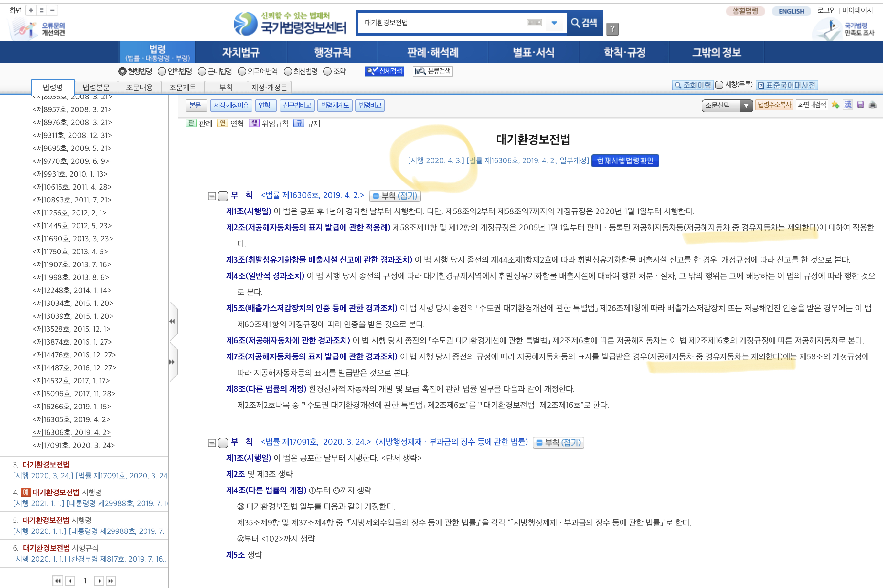The width and height of the screenshot is (883, 588).
Task: Click the left collapse-panel double arrow
Action: [x=172, y=321]
